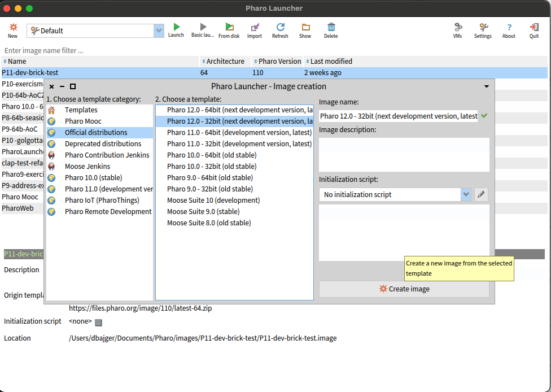Click the initialization script preview area

pos(404,232)
